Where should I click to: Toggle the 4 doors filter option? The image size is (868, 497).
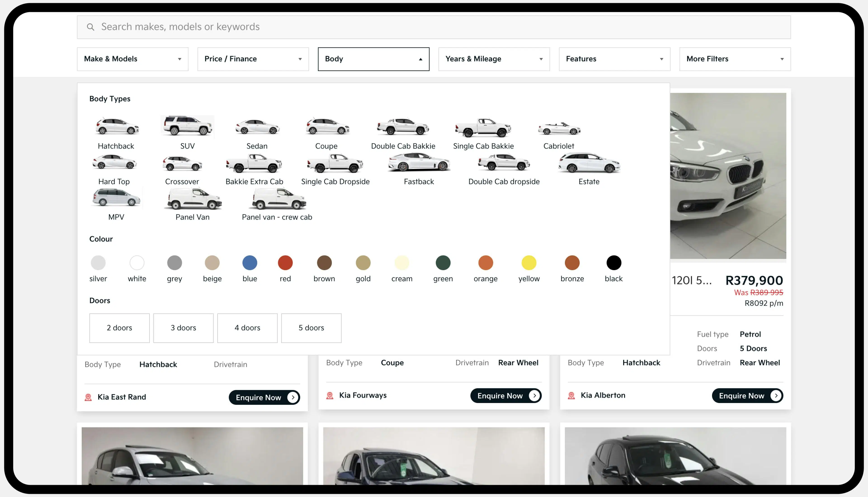coord(247,328)
